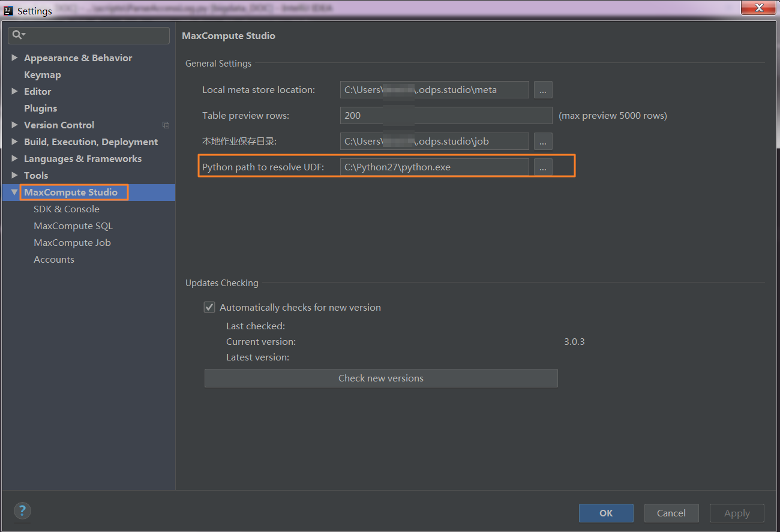
Task: Click the 'Last checked:' label
Action: point(256,326)
